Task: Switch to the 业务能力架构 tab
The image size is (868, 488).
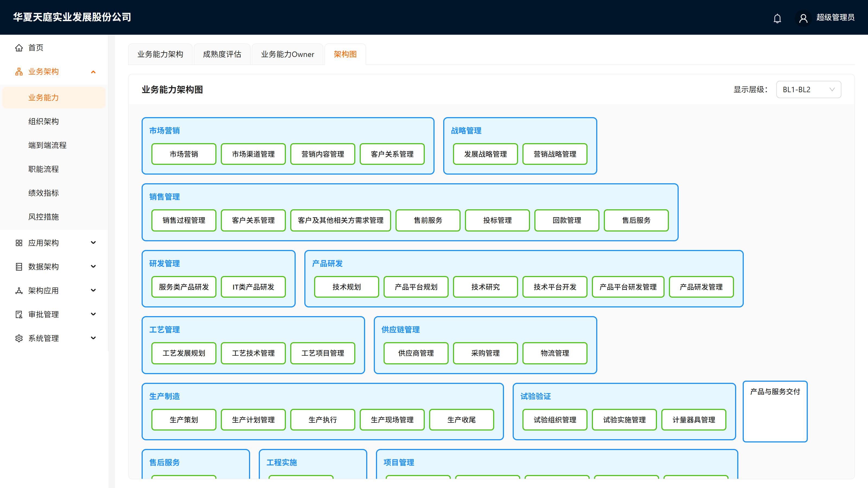Action: click(x=160, y=54)
